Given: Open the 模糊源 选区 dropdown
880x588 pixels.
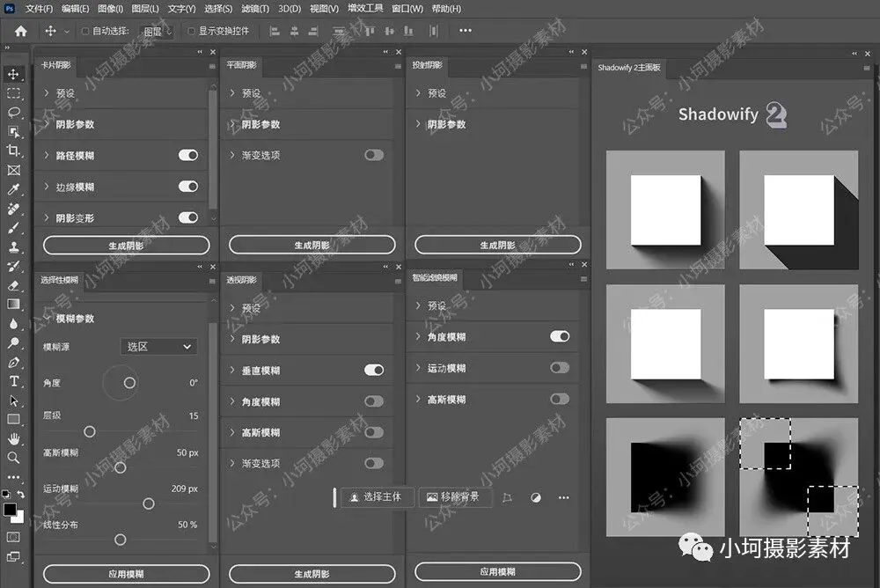Looking at the screenshot, I should [158, 347].
